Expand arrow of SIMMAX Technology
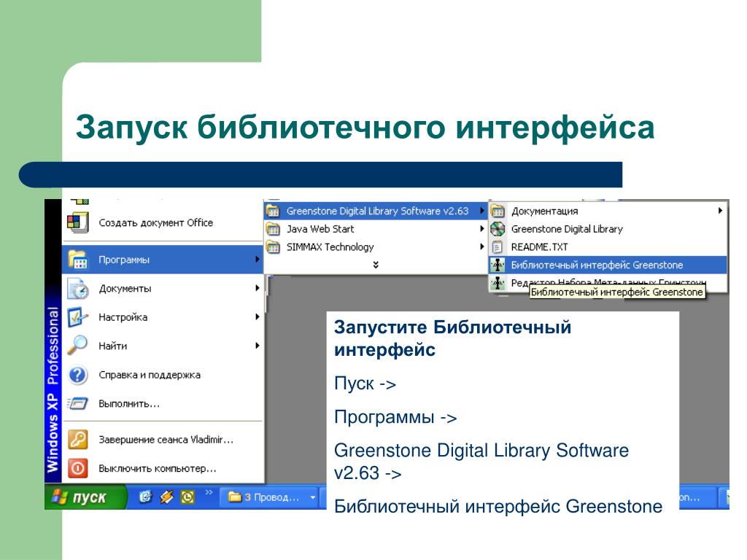The image size is (747, 560). [x=482, y=246]
